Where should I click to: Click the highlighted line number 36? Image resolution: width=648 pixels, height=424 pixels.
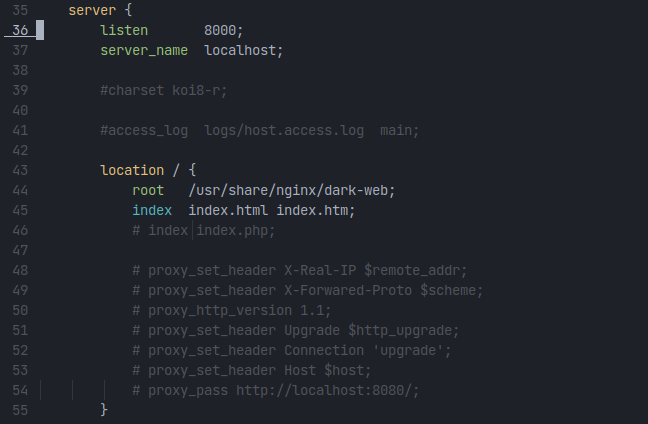20,30
